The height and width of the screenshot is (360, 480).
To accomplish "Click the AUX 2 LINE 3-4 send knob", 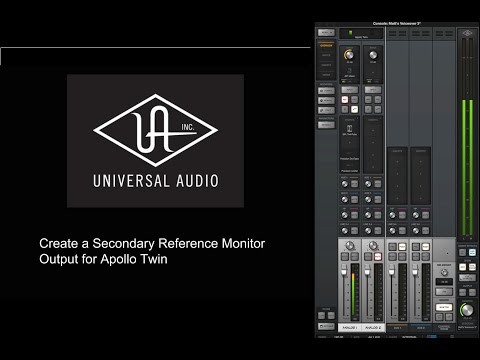I will [x=416, y=230].
